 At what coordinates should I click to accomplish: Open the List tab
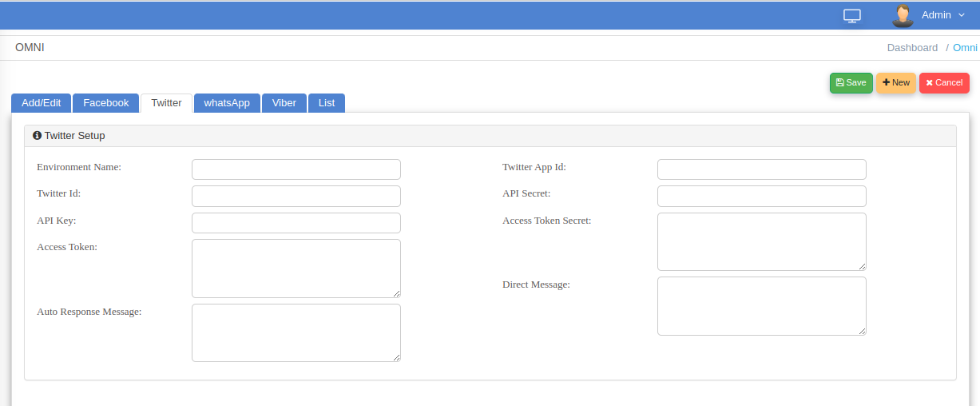coord(327,103)
